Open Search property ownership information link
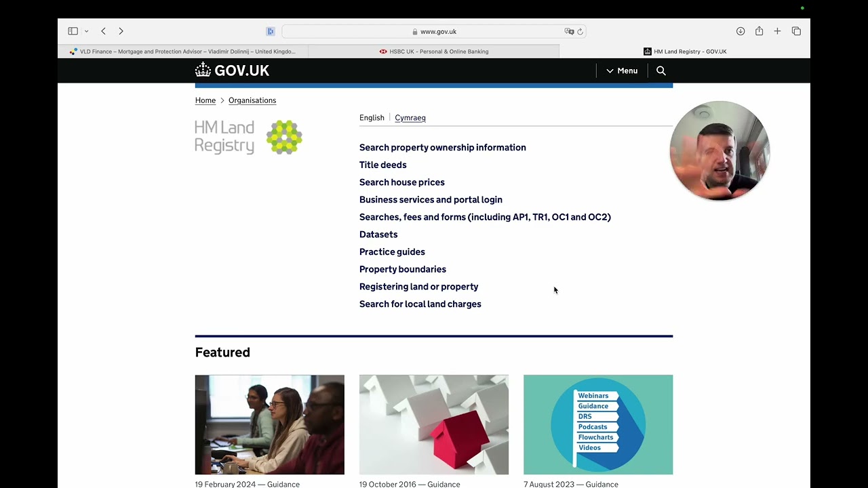 tap(443, 147)
